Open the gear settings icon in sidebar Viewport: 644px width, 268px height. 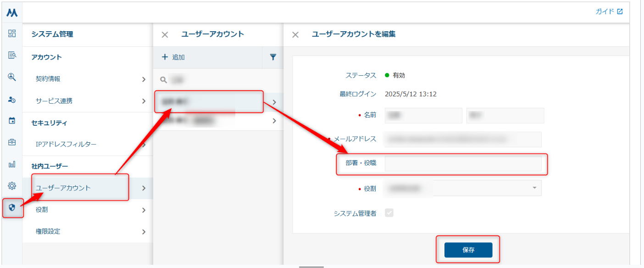pos(12,186)
